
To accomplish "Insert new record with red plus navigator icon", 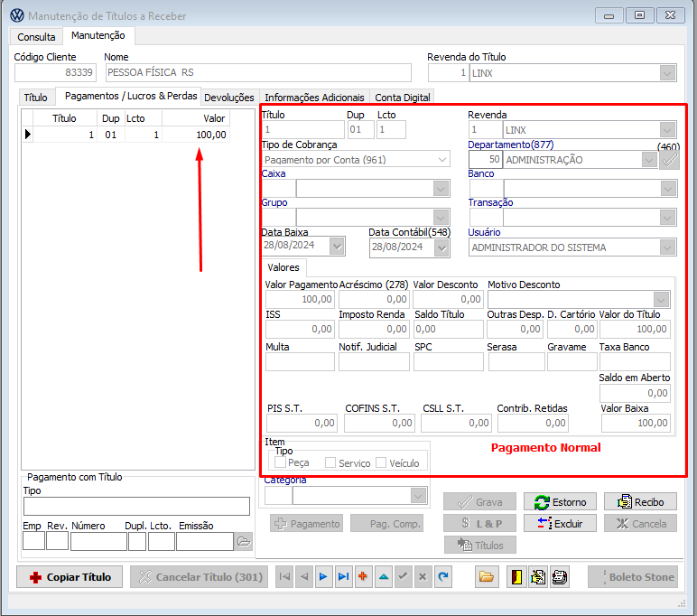I will pyautogui.click(x=363, y=577).
